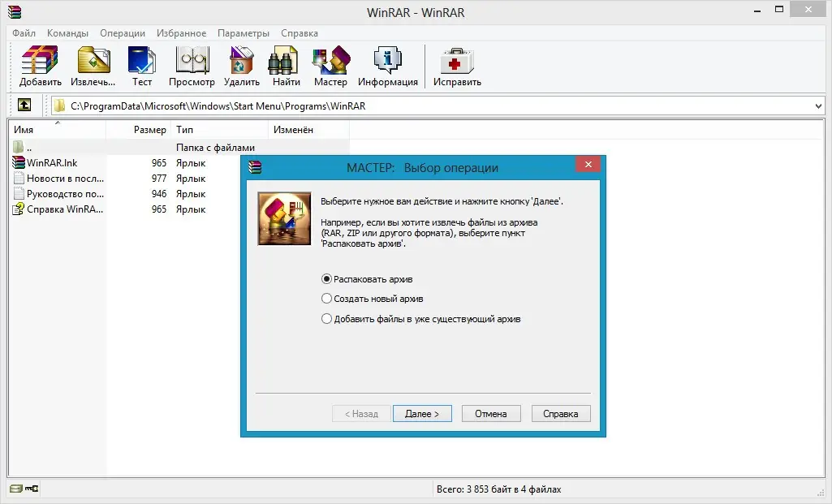Sort by Имя column header
The width and height of the screenshot is (832, 504).
57,129
